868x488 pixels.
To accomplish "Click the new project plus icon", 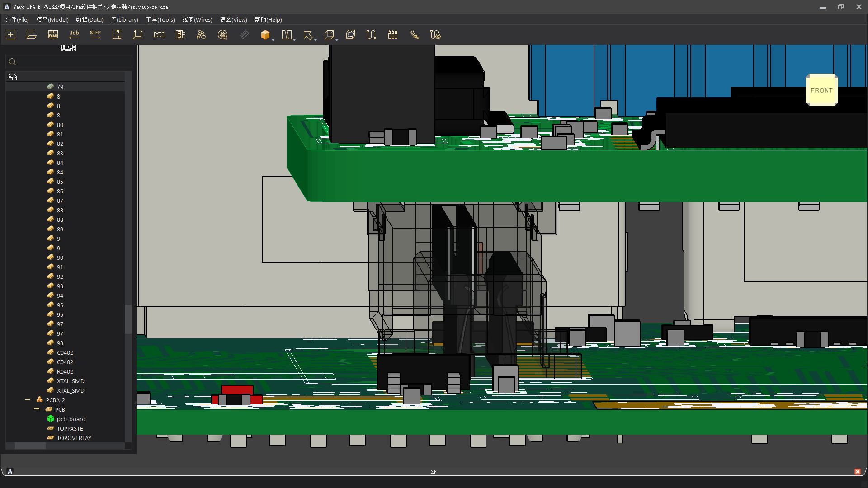I will (10, 35).
